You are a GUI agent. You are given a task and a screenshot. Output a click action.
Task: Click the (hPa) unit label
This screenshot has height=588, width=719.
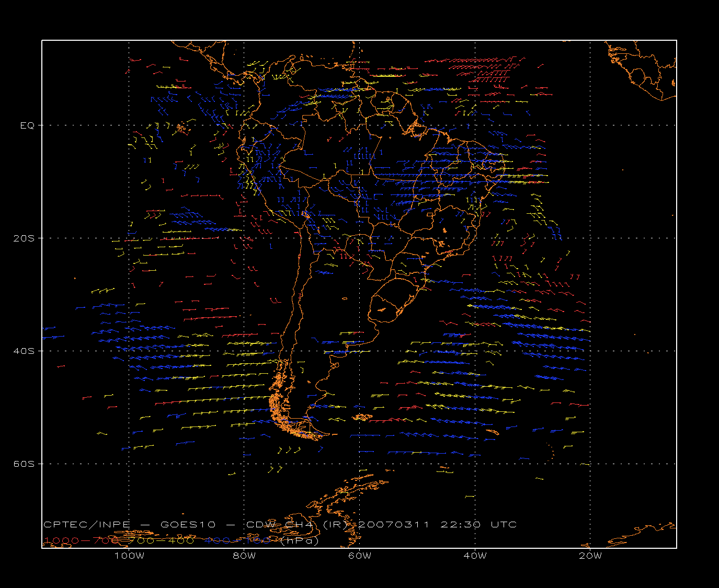300,541
